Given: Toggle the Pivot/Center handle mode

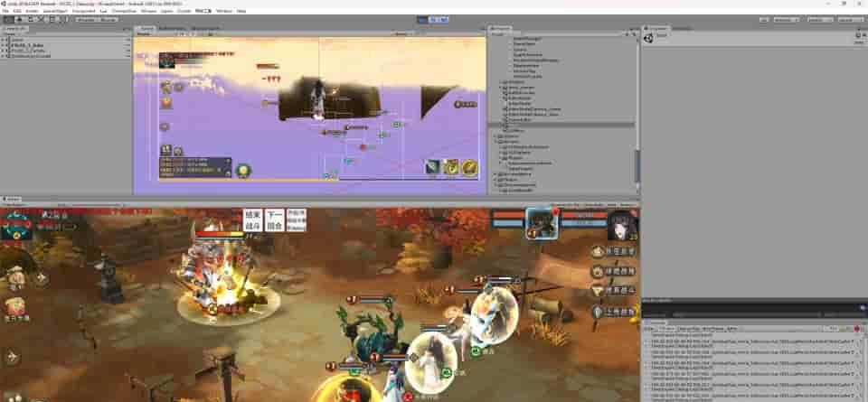Looking at the screenshot, I should click(x=85, y=19).
